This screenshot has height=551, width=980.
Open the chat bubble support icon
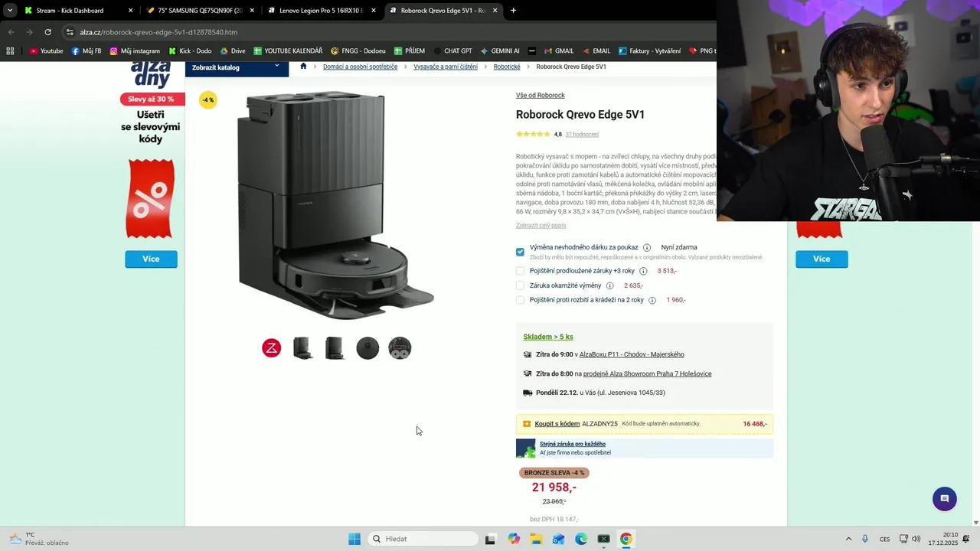945,499
